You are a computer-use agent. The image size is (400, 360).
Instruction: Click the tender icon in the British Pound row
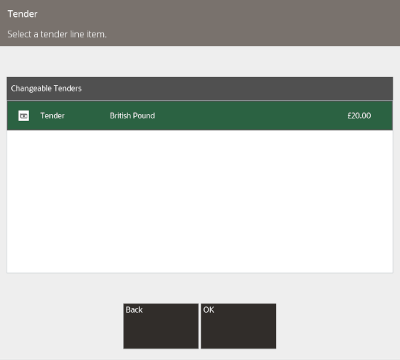click(24, 116)
